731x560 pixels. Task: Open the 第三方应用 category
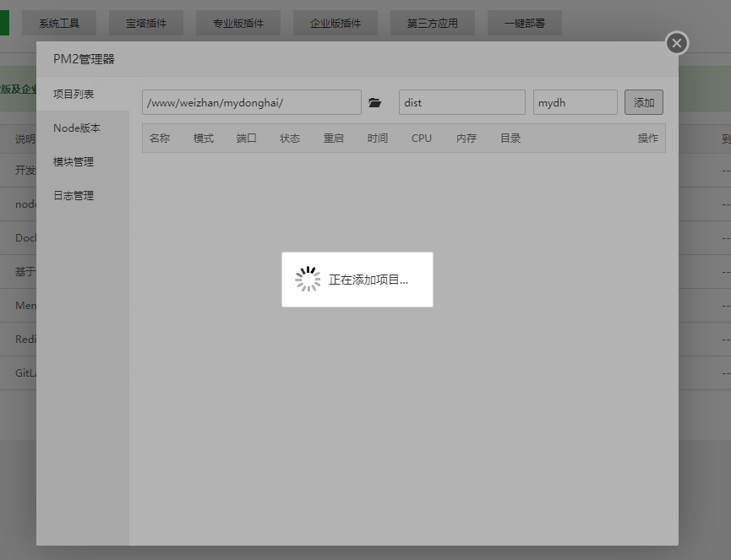(x=432, y=23)
